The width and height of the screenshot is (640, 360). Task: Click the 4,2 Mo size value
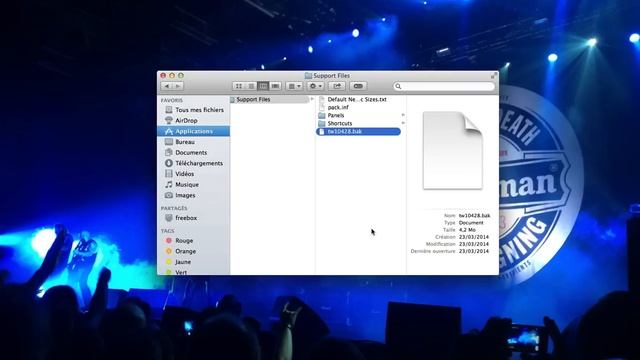click(467, 230)
